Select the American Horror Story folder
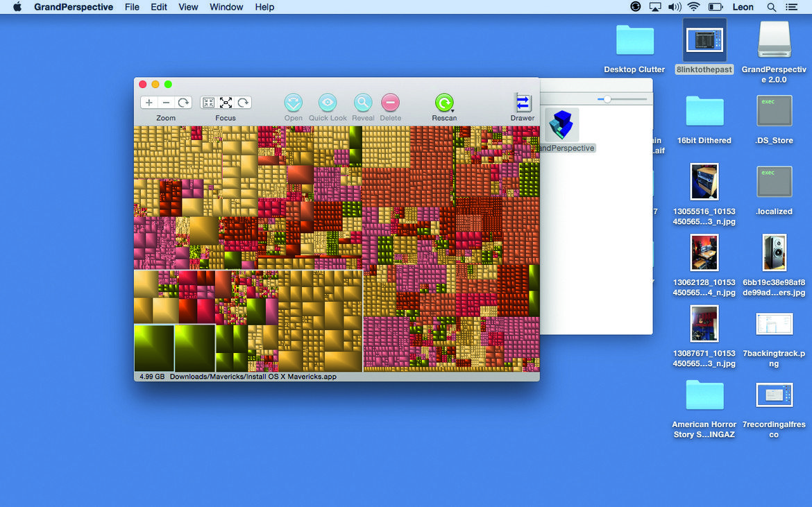Screen dimensions: 812x507 click(x=704, y=395)
